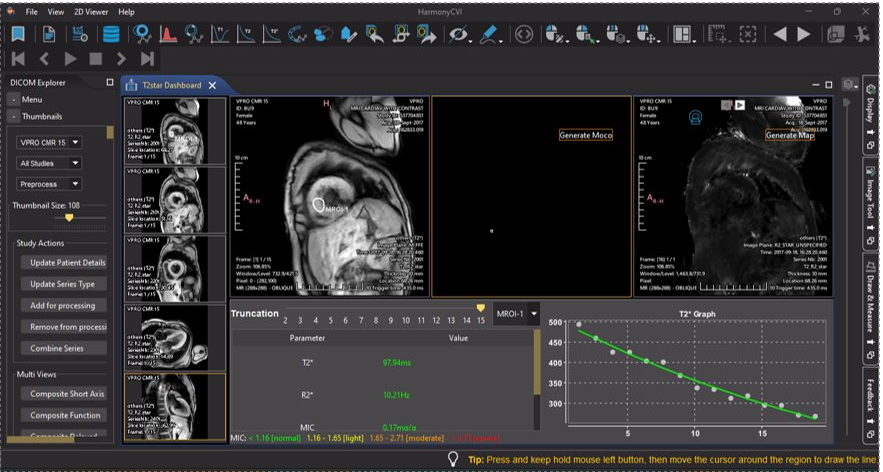Open the screen layout grid icon
The height and width of the screenshot is (472, 883).
[683, 35]
